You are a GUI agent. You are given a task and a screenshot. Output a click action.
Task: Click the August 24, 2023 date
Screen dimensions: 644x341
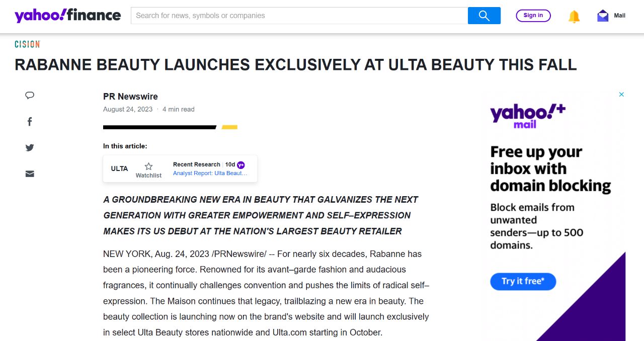pos(128,109)
